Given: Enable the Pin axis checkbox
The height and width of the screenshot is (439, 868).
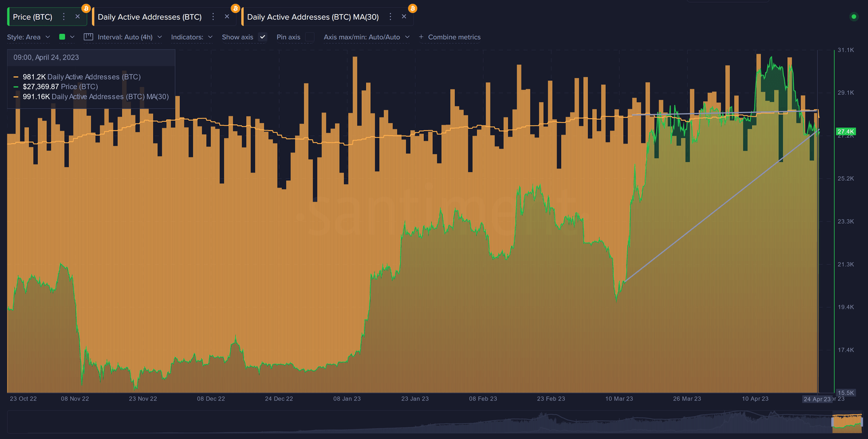Looking at the screenshot, I should click(309, 37).
